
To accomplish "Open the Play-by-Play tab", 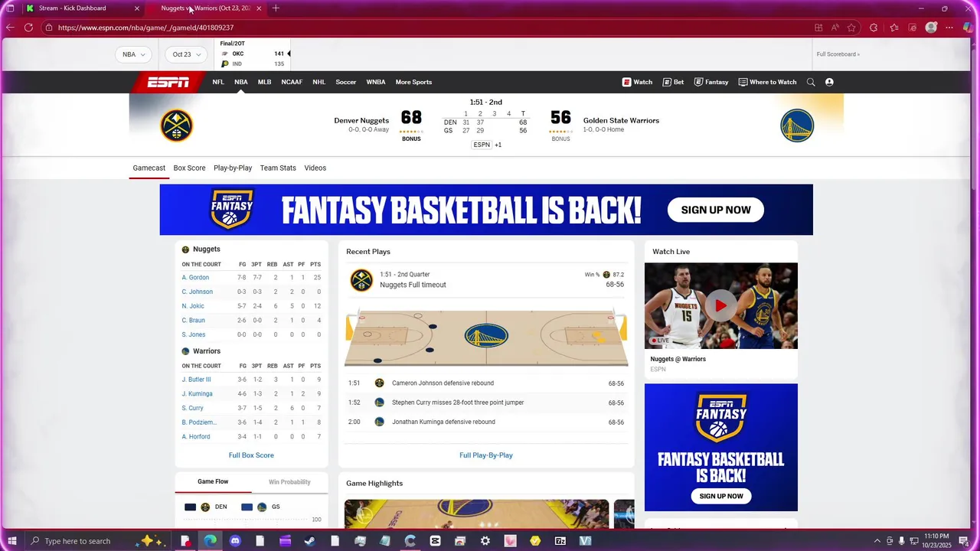I will pos(233,168).
